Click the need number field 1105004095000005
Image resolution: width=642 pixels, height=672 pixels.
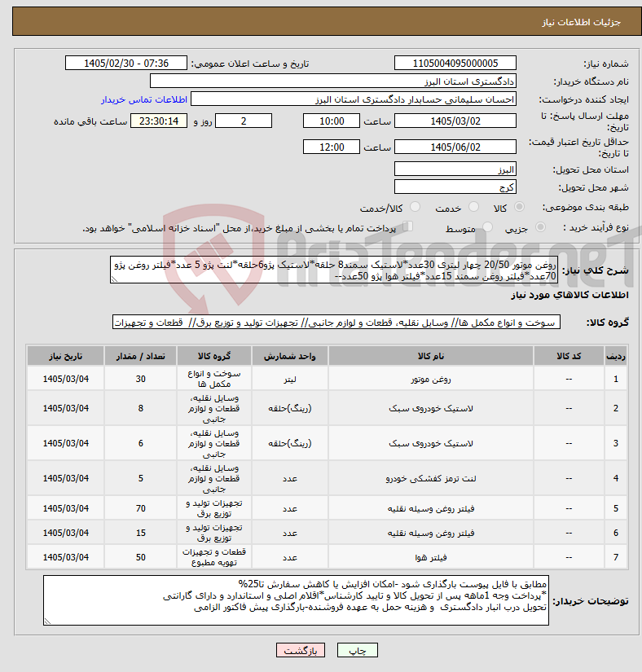click(x=455, y=63)
